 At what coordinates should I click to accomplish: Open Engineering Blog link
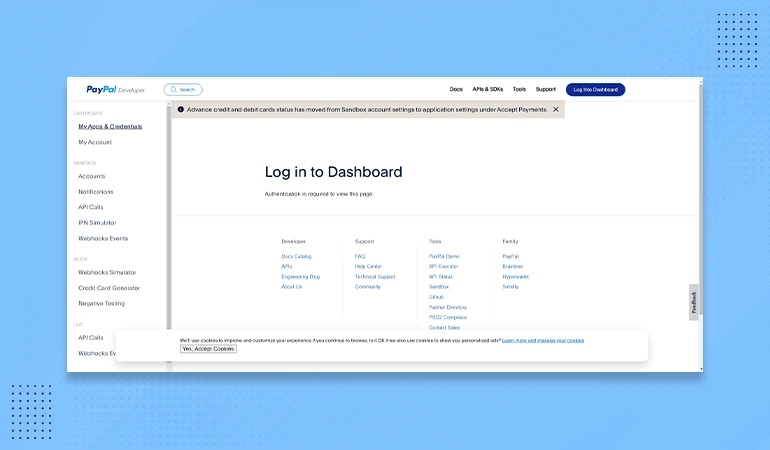pos(301,277)
